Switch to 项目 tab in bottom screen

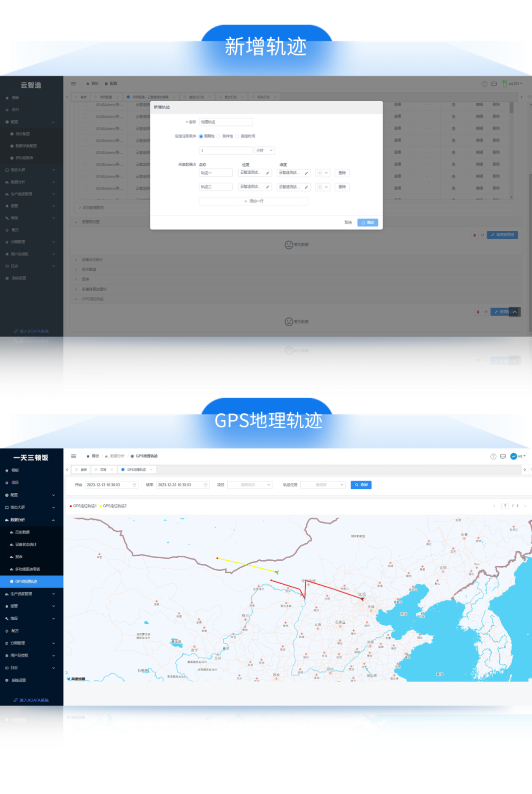click(103, 469)
